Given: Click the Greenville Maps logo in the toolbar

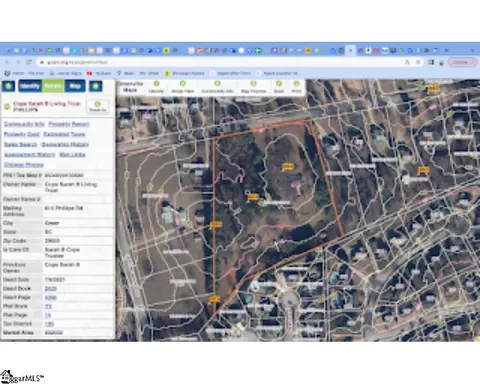Looking at the screenshot, I should [130, 87].
